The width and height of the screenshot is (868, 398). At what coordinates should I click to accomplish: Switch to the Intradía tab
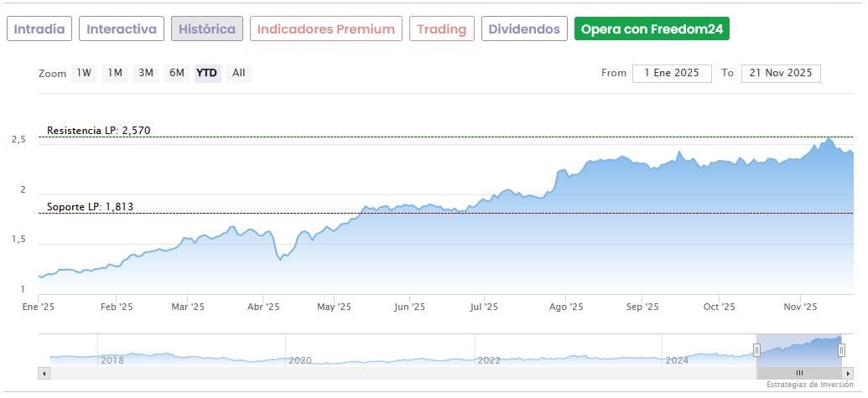[x=39, y=28]
